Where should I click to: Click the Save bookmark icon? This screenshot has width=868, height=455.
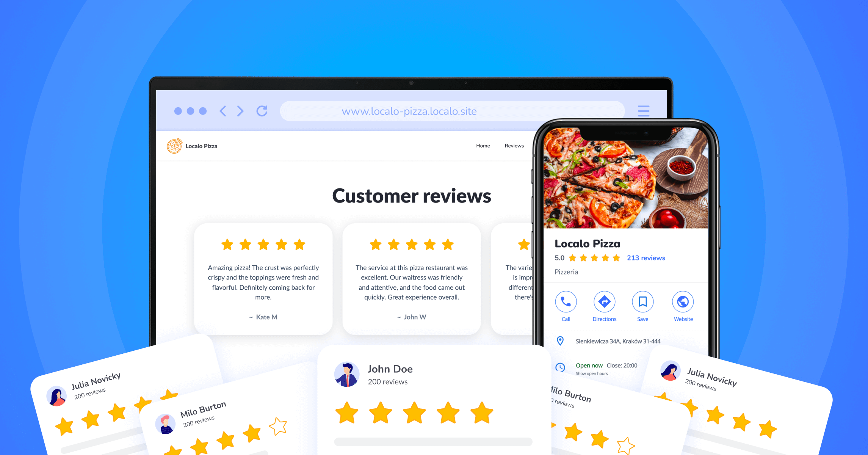pos(641,303)
